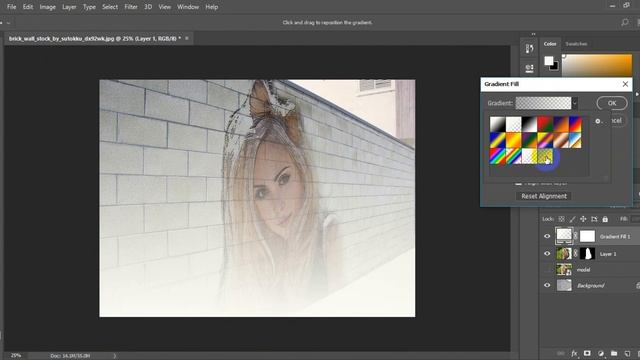Click the 25% zoom field in status bar
Image resolution: width=640 pixels, height=360 pixels.
(16, 356)
